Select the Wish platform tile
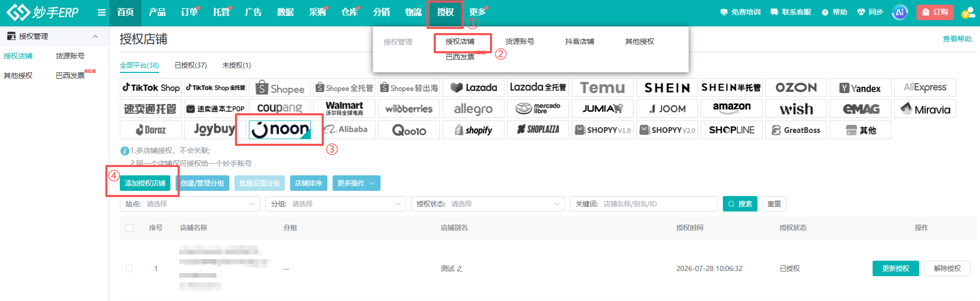This screenshot has width=980, height=301. click(796, 109)
